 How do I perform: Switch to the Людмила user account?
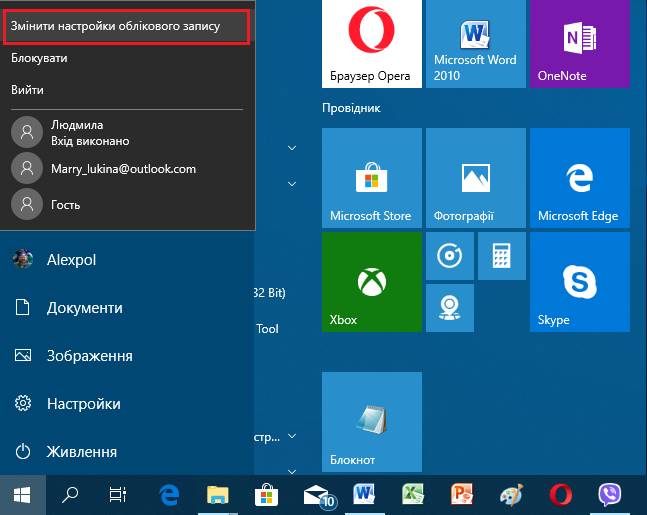tap(128, 133)
